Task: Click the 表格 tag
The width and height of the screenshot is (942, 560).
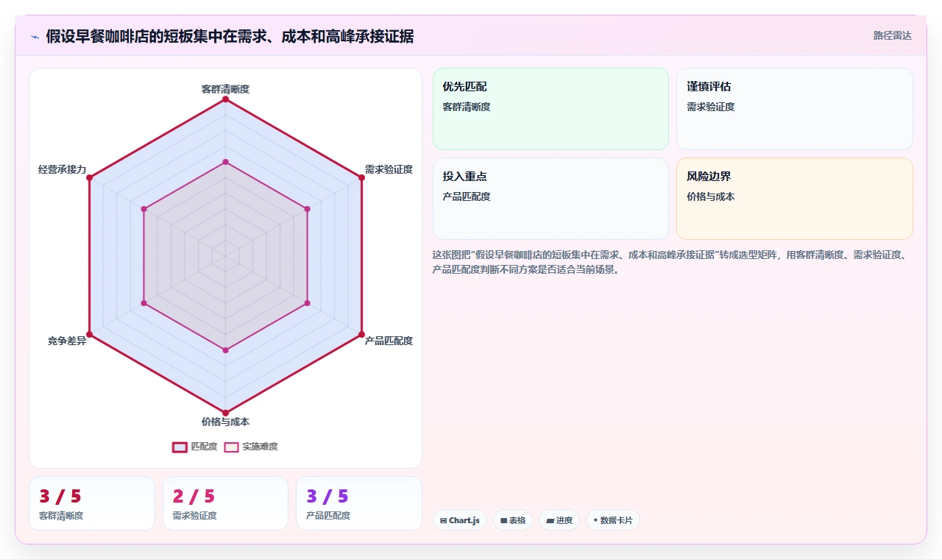Action: click(x=513, y=520)
